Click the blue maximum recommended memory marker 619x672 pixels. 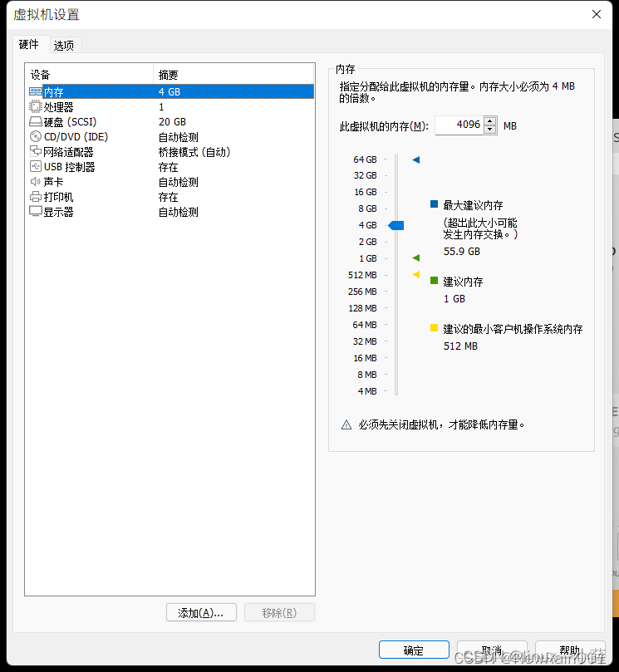(415, 159)
